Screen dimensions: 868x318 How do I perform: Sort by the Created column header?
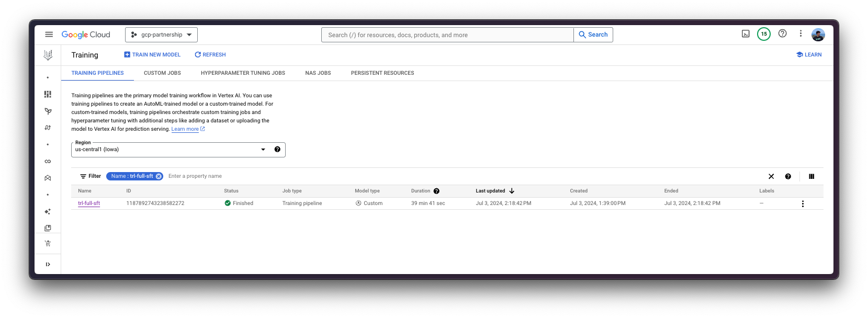pos(579,191)
